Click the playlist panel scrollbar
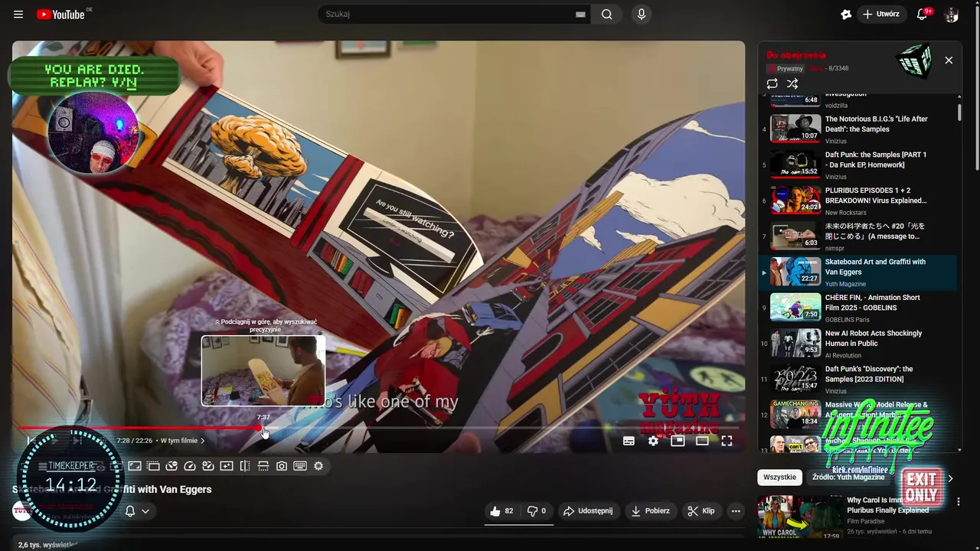 click(959, 113)
